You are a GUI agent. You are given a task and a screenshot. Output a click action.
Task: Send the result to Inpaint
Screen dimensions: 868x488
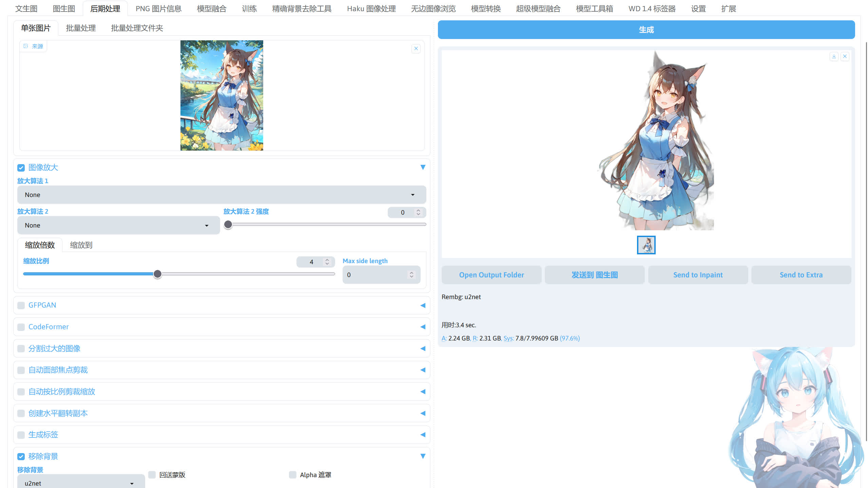pos(698,275)
